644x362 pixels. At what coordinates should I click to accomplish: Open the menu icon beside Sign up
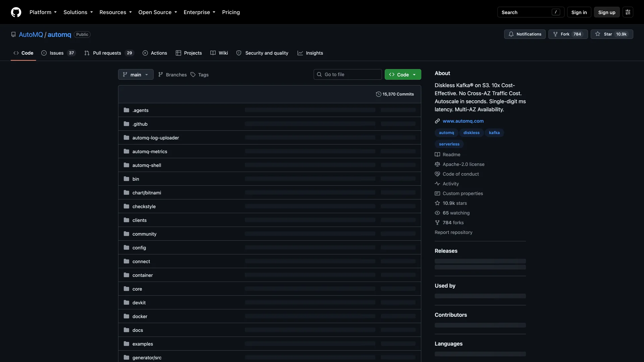(x=628, y=12)
